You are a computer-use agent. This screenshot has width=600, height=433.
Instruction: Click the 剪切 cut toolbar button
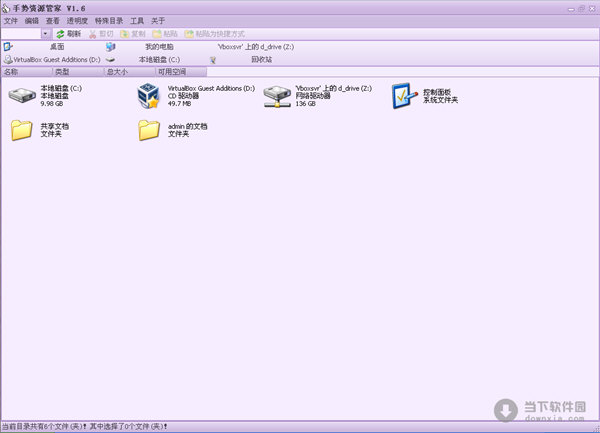click(100, 34)
